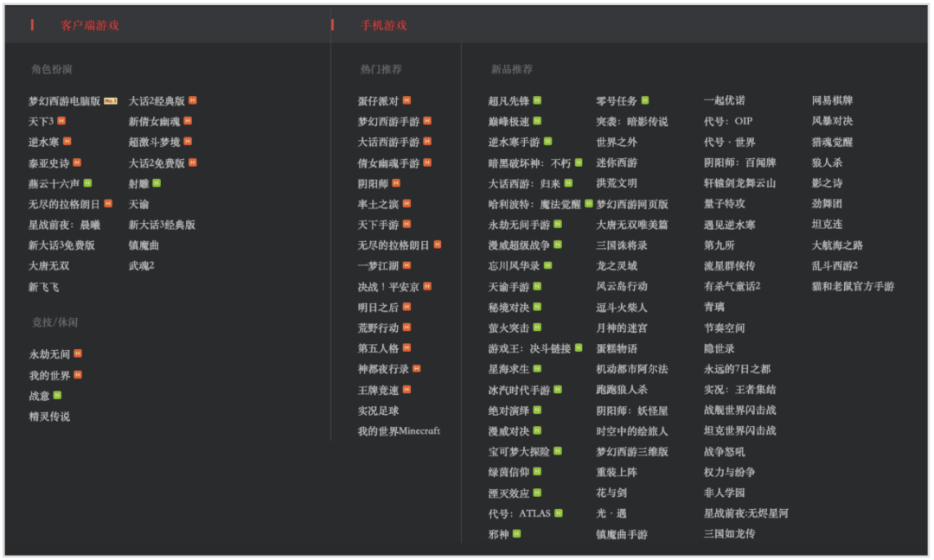Open the 明日之后 link
Viewport: 934px width, 560px height.
pyautogui.click(x=378, y=307)
